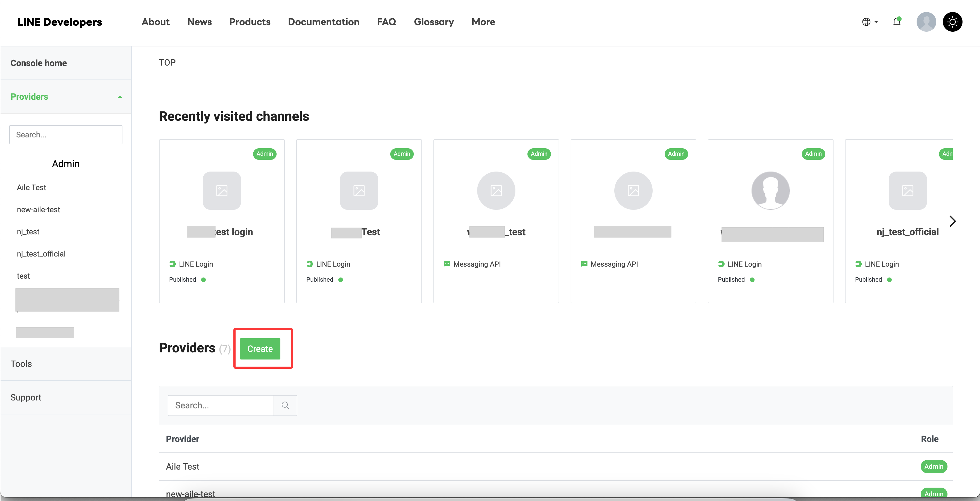Click the Admin badge in the Aile Test row
Image resolution: width=980 pixels, height=501 pixels.
(934, 466)
